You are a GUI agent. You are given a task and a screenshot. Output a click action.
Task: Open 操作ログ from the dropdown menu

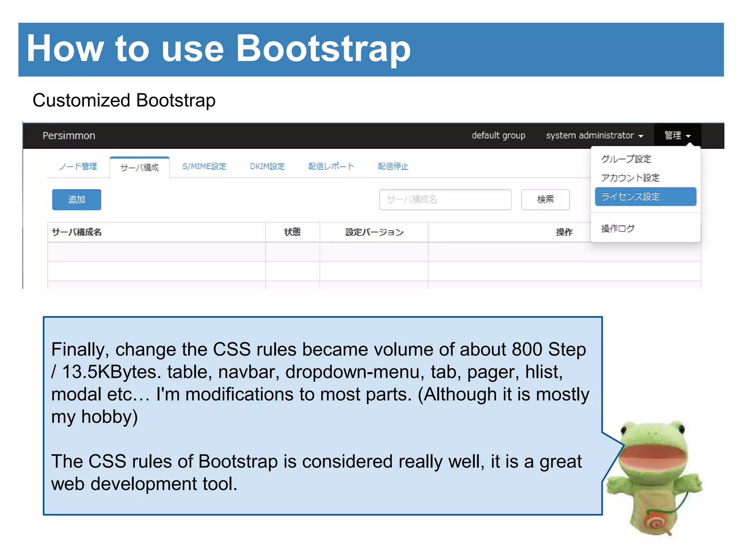click(618, 229)
